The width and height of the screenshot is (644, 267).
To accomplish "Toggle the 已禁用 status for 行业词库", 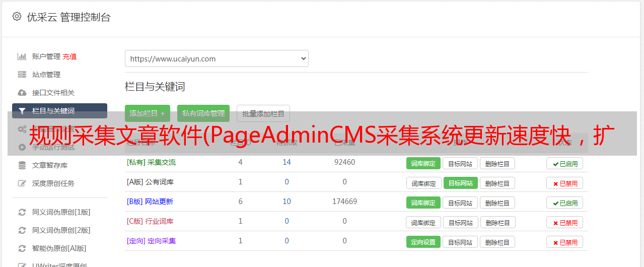I will (x=564, y=222).
